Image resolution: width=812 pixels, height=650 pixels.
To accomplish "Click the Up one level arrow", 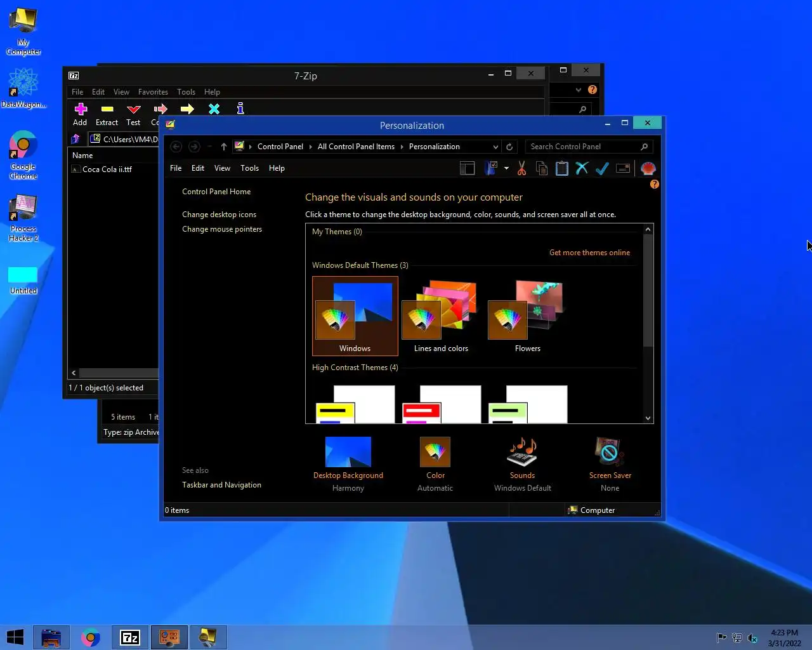I will pos(224,147).
